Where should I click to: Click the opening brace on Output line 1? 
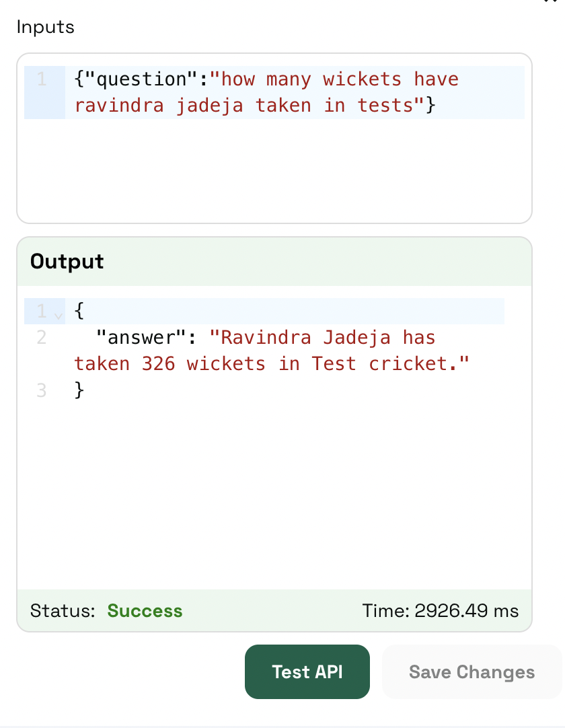point(79,311)
